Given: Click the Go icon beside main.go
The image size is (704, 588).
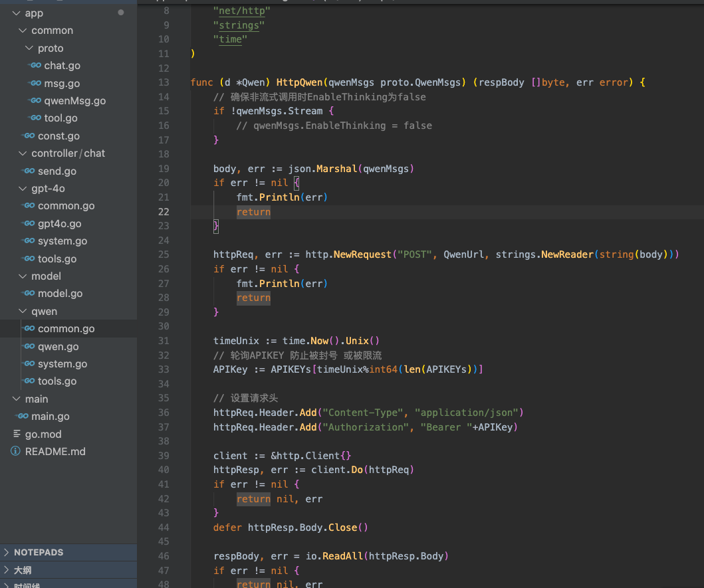Looking at the screenshot, I should 23,417.
